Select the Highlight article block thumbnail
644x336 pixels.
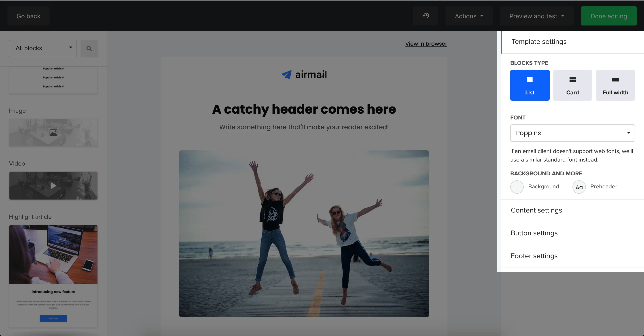53,276
